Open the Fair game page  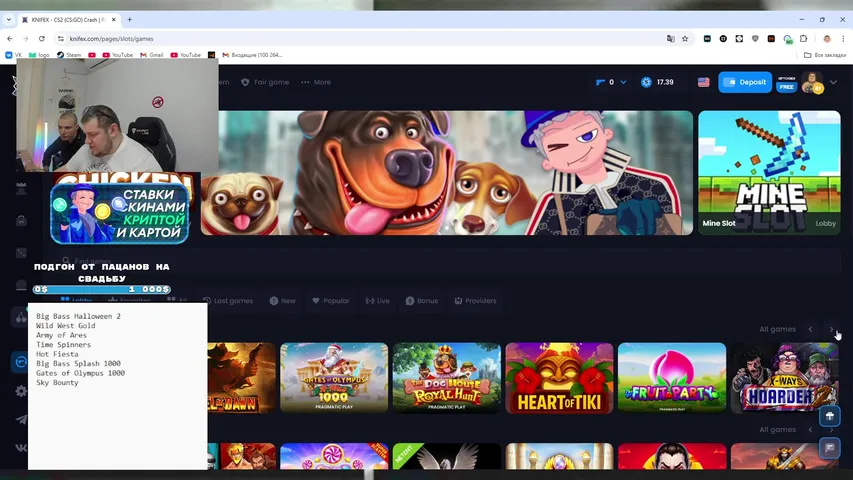tap(267, 82)
